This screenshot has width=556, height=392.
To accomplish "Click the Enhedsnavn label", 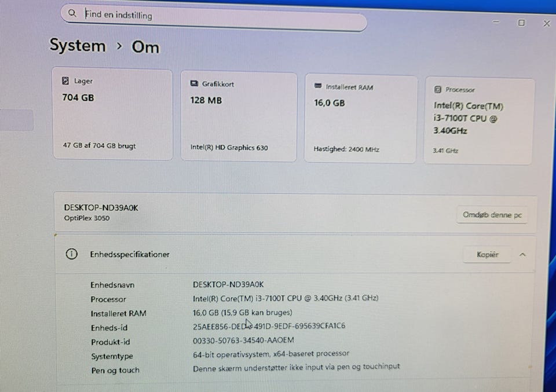I will pyautogui.click(x=112, y=285).
